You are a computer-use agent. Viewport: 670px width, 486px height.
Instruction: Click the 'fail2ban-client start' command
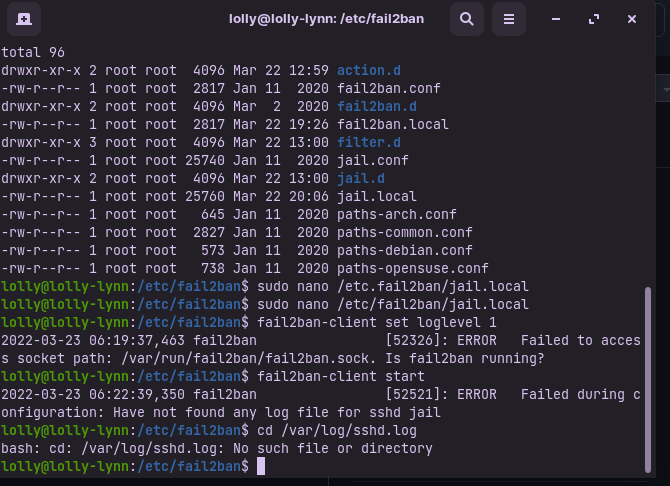pos(341,376)
